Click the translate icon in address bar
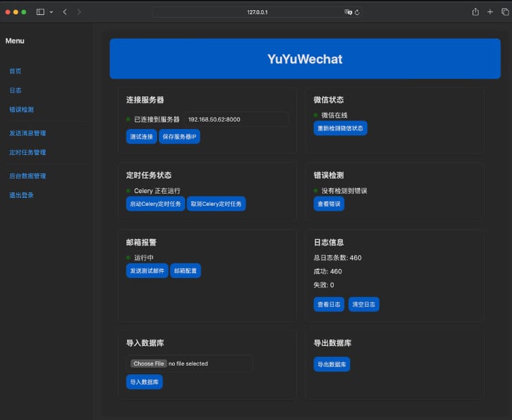The width and height of the screenshot is (512, 420). click(348, 12)
